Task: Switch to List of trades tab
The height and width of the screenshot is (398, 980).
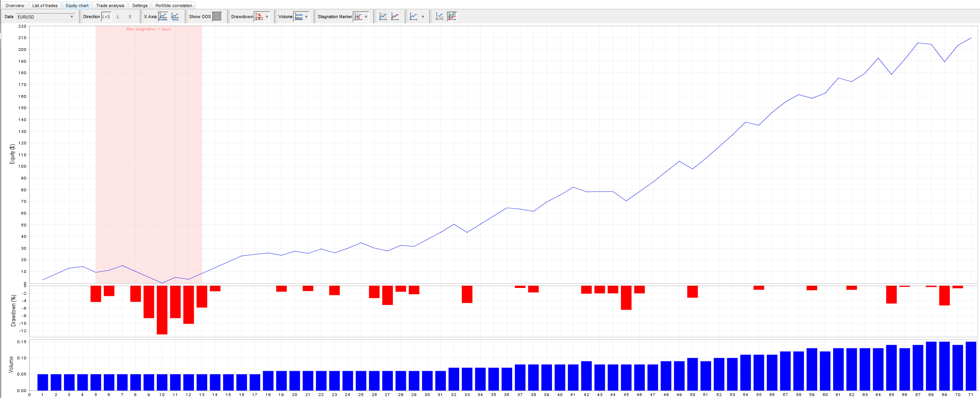Action: (45, 6)
